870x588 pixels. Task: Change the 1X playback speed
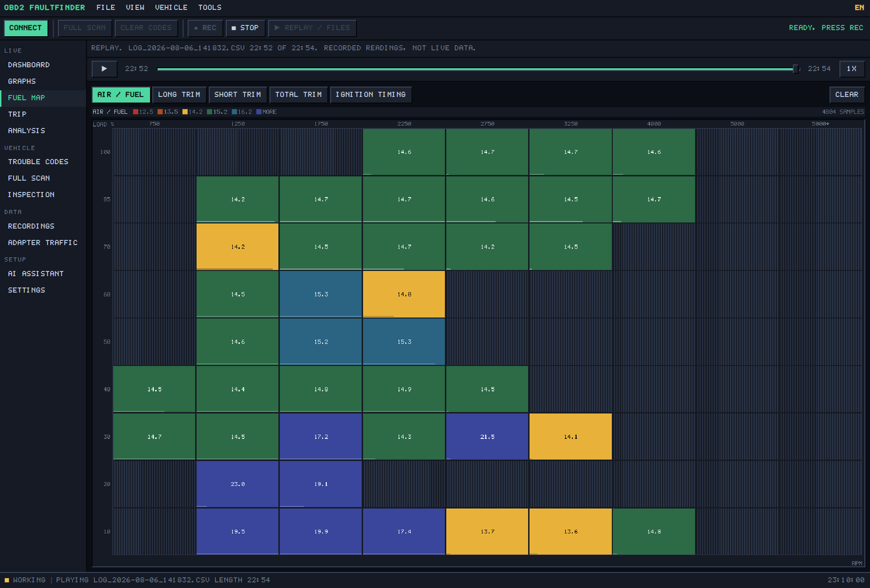click(852, 69)
